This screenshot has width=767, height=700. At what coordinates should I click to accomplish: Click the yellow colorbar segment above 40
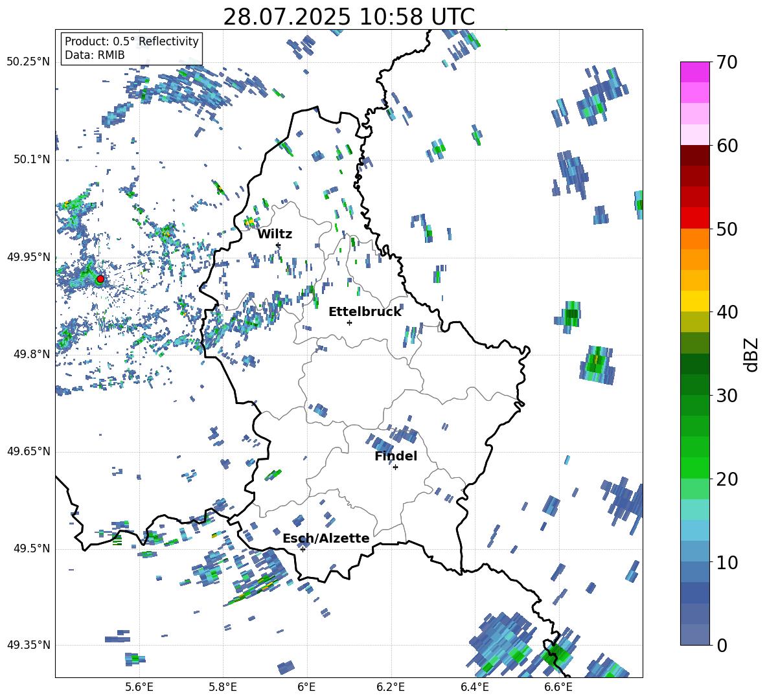[694, 301]
